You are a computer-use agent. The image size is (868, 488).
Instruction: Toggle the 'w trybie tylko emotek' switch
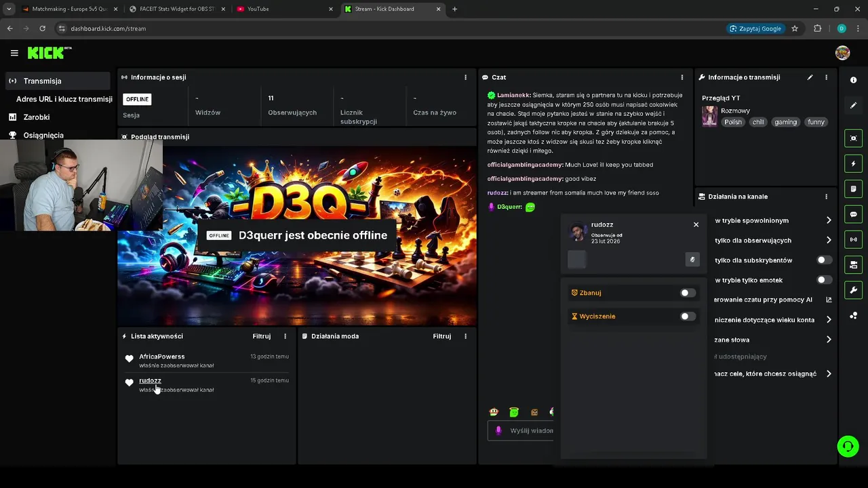point(824,280)
